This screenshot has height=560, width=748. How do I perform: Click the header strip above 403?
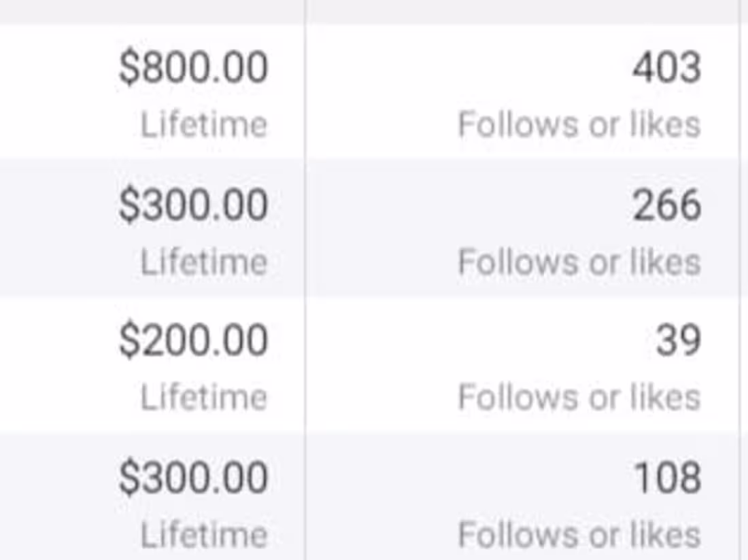(522, 11)
